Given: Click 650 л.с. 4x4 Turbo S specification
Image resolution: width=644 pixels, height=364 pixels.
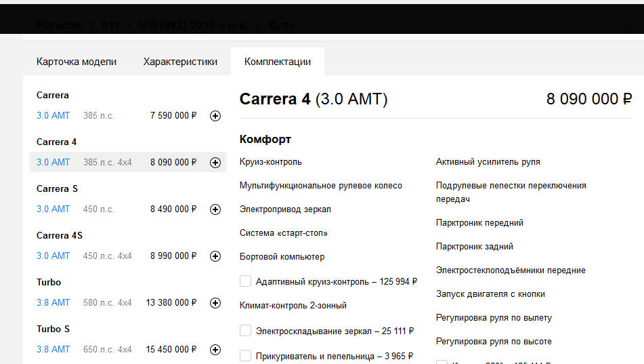Looking at the screenshot, I should (x=107, y=349).
